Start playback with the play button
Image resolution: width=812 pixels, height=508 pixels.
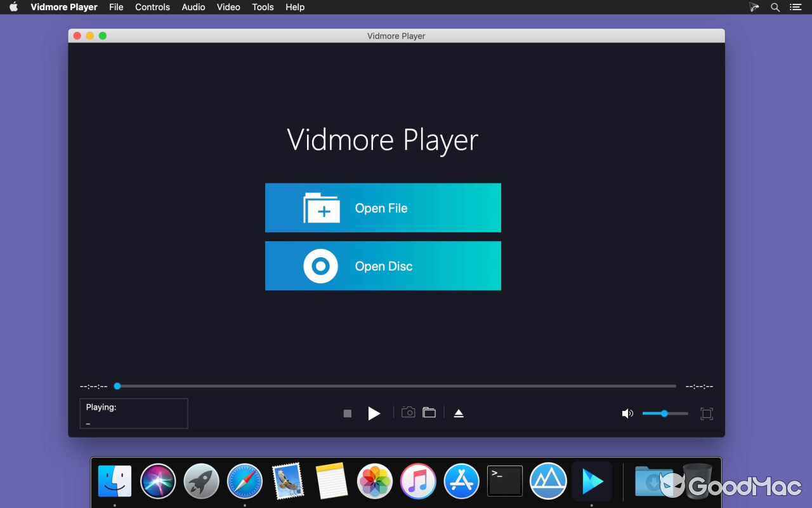click(x=374, y=413)
